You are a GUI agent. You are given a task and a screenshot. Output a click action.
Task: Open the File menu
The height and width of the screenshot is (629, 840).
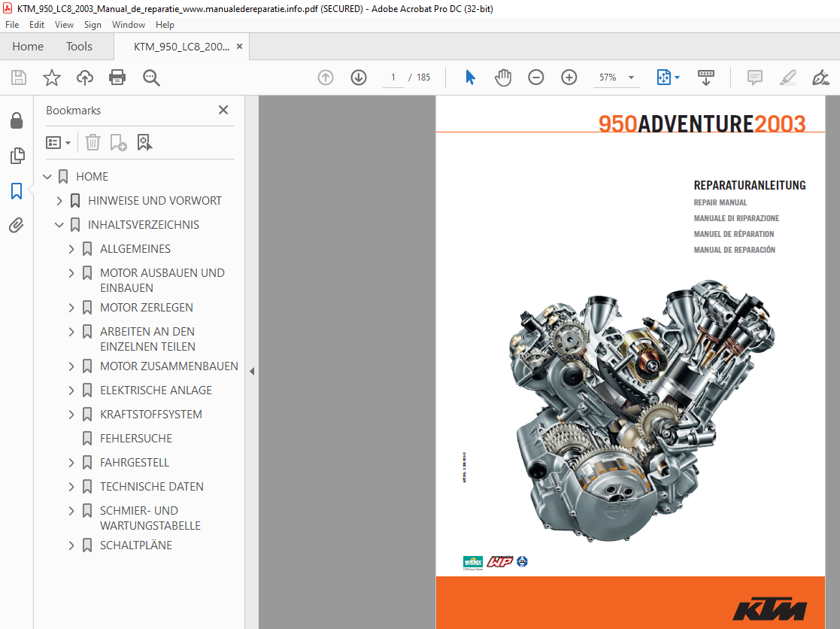12,25
